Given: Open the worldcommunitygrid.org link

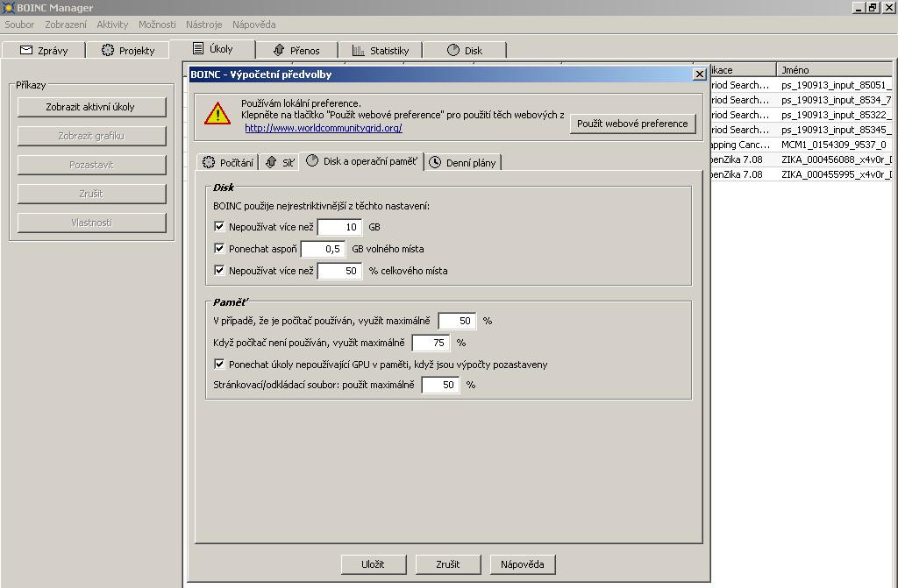Looking at the screenshot, I should tap(324, 128).
